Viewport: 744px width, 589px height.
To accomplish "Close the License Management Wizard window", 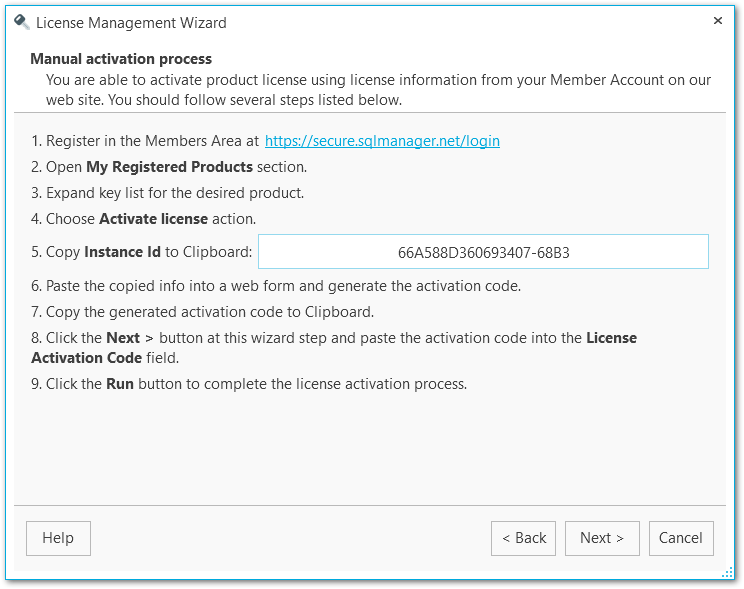I will coord(717,21).
